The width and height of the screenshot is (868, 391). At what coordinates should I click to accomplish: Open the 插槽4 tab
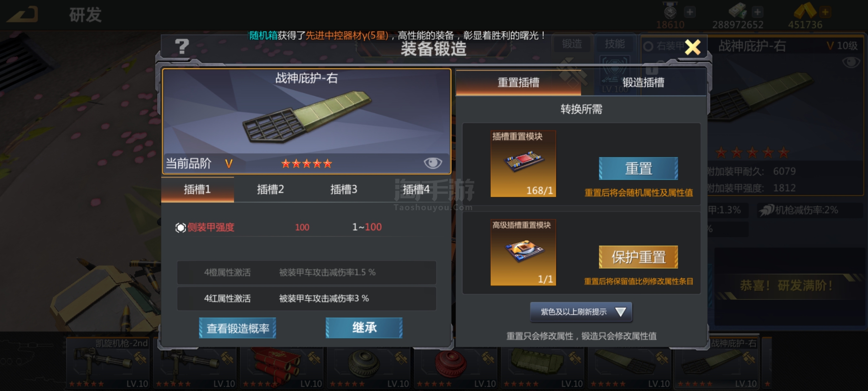point(416,190)
